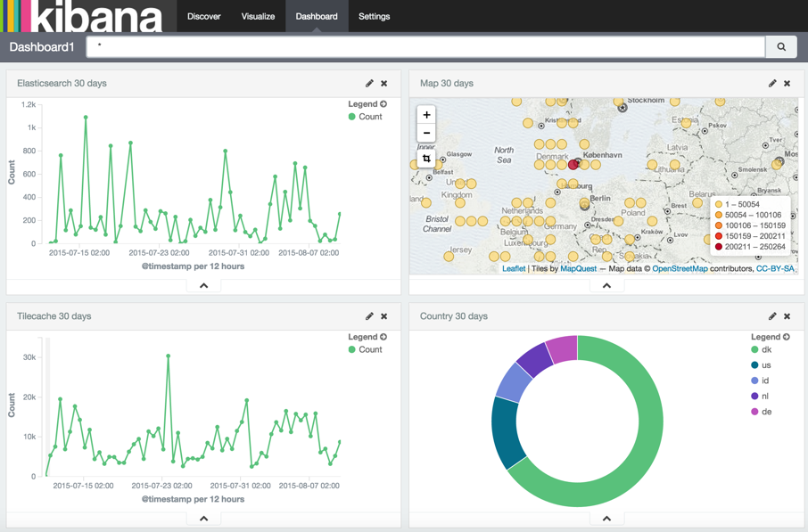Screen dimensions: 808x532
Task: Edit the Country 30 days chart
Action: 772,316
